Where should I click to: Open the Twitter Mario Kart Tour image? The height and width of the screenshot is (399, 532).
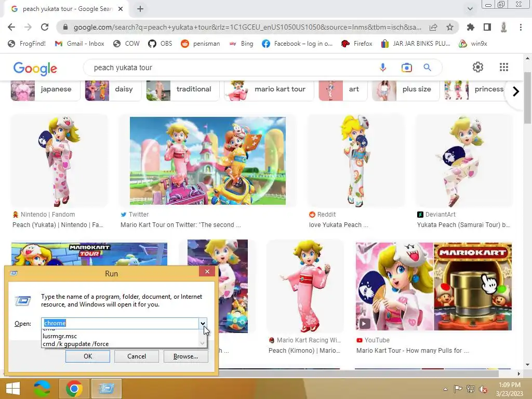coord(208,161)
